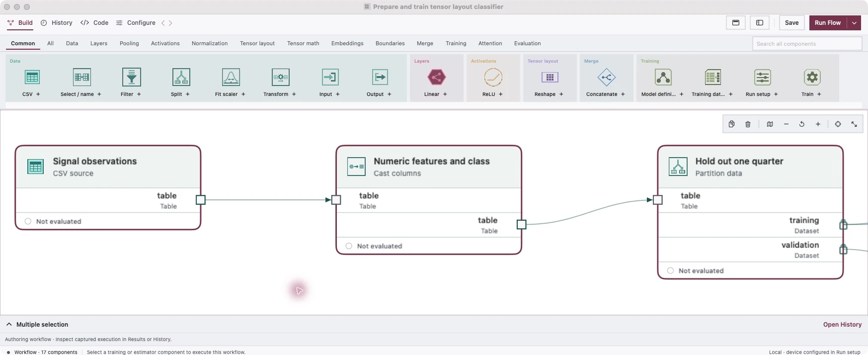Pick the ReLU activation icon
This screenshot has height=355, width=868.
(493, 78)
